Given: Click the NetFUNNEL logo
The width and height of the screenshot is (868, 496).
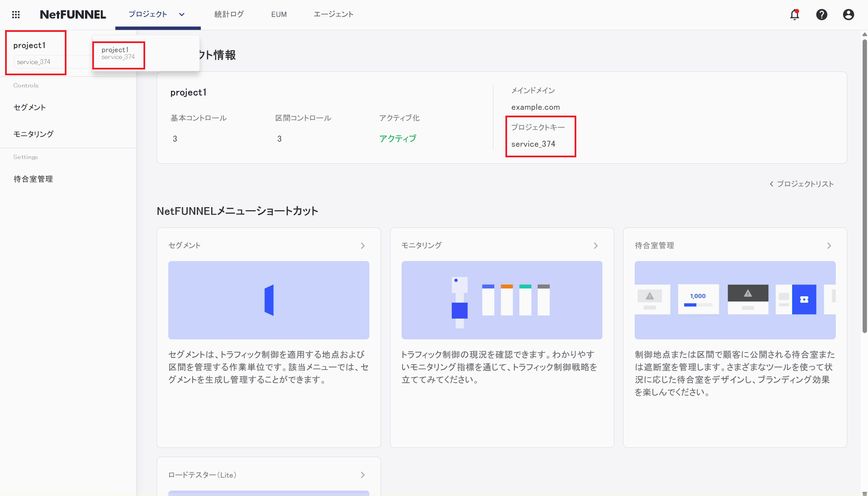Looking at the screenshot, I should [73, 14].
